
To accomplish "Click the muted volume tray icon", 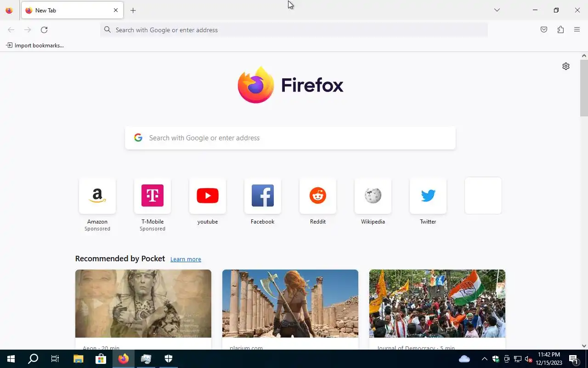I will click(x=529, y=359).
